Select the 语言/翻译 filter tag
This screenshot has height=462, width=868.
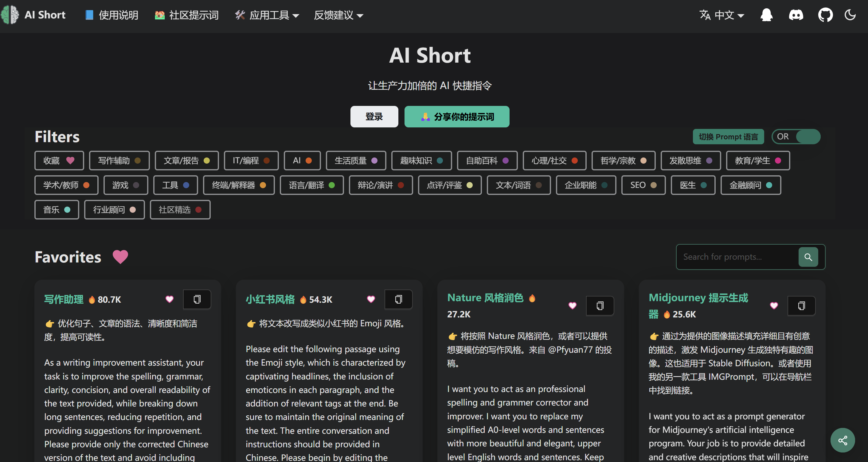(312, 185)
